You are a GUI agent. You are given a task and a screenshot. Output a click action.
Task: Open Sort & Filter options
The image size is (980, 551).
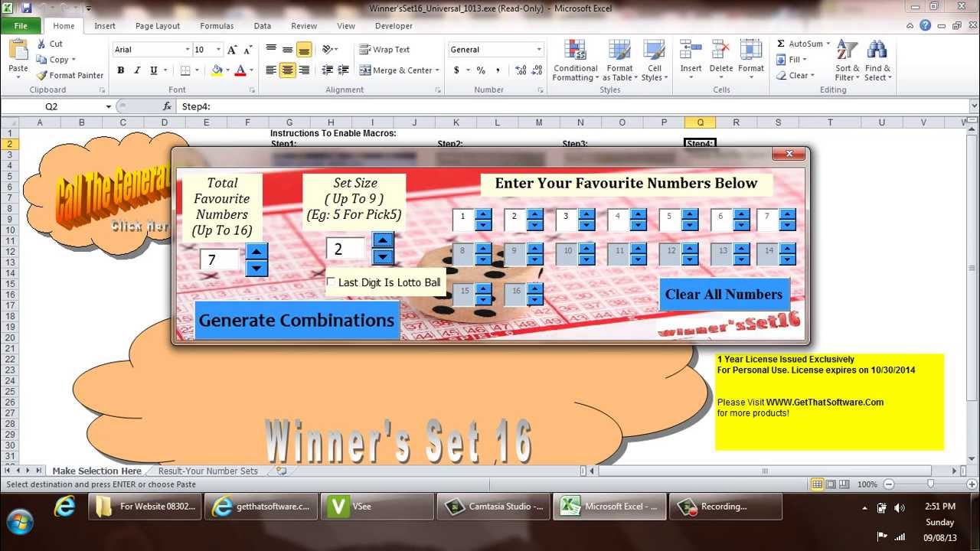848,61
